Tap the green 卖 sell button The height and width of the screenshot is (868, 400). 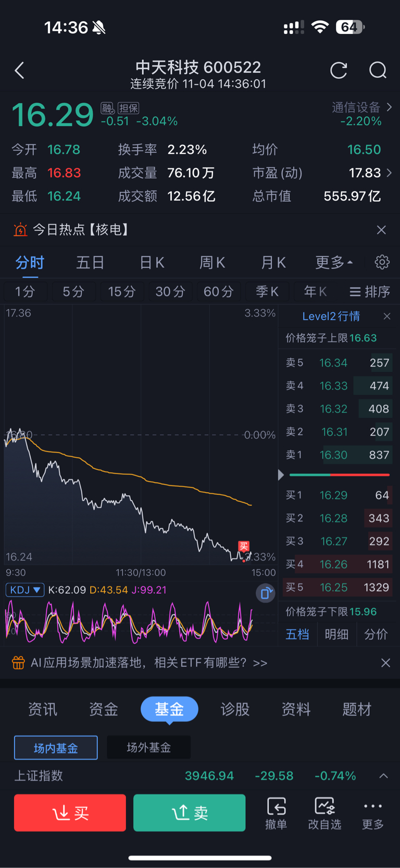189,813
